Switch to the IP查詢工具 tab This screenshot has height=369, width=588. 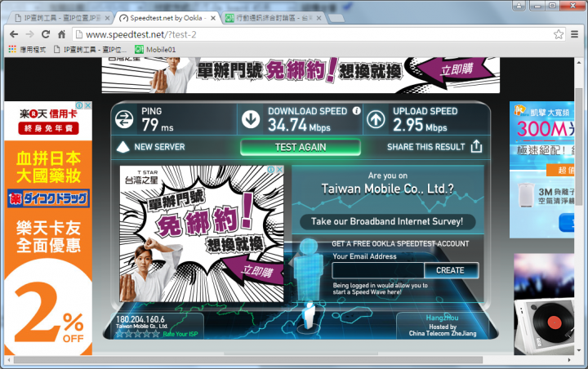click(x=58, y=18)
